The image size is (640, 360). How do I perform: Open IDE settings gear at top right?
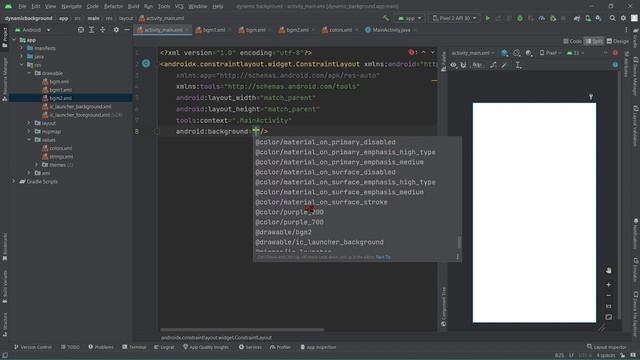pyautogui.click(x=623, y=18)
